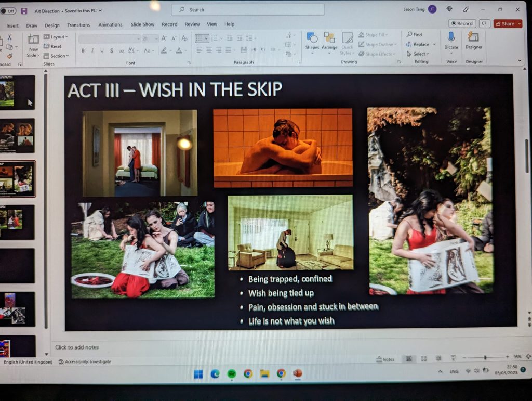Screen dimensions: 532x401
Task: Click the Save icon in the title bar
Action: (24, 11)
